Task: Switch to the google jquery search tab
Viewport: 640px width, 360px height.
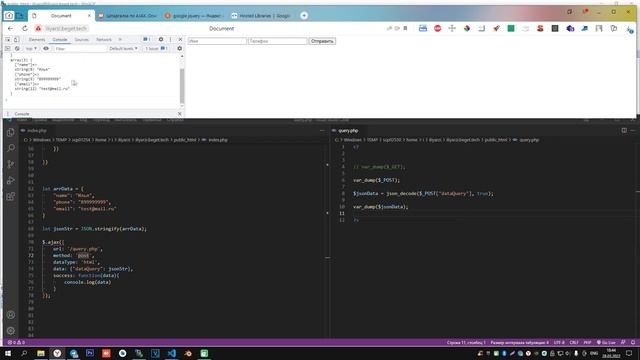Action: pyautogui.click(x=196, y=16)
